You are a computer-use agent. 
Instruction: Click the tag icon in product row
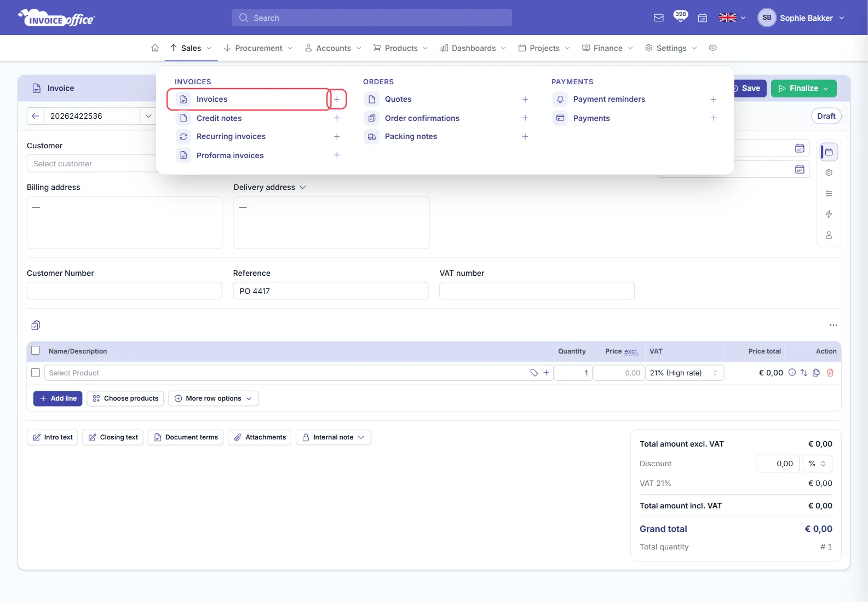534,373
